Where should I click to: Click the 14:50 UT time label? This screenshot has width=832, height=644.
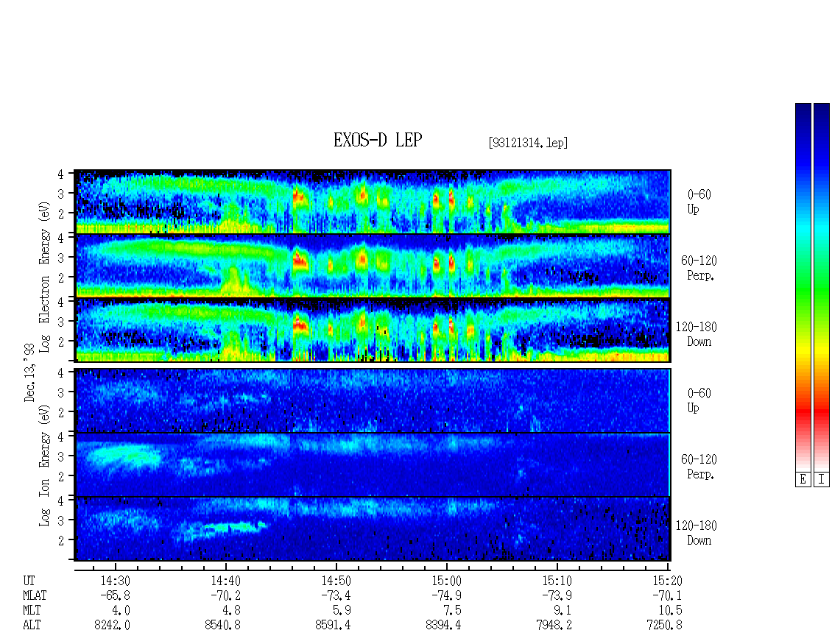click(x=336, y=581)
